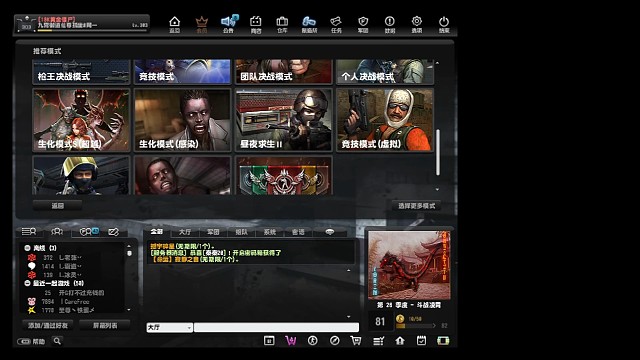The width and height of the screenshot is (640, 360).
Task: Switch to the 密语 chat tab
Action: tap(298, 232)
